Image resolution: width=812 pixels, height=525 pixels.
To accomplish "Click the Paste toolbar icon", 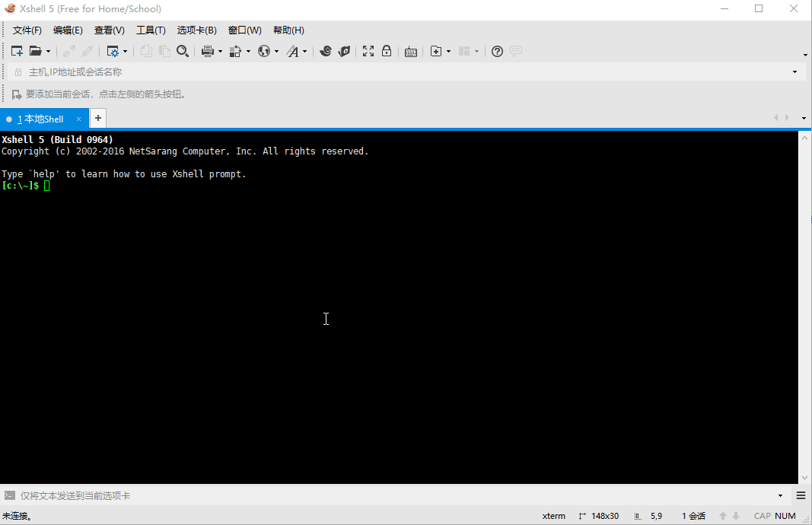I will pyautogui.click(x=164, y=51).
